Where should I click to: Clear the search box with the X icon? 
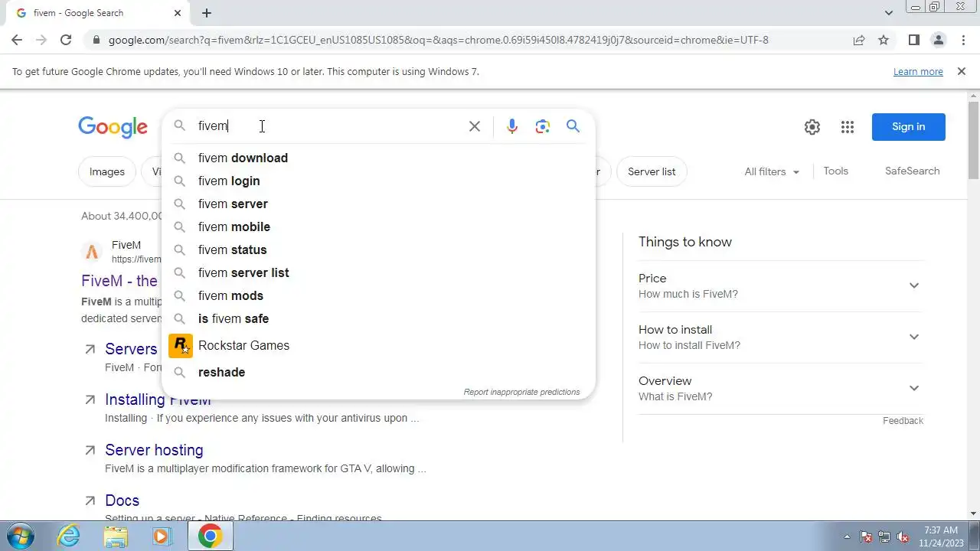point(475,126)
